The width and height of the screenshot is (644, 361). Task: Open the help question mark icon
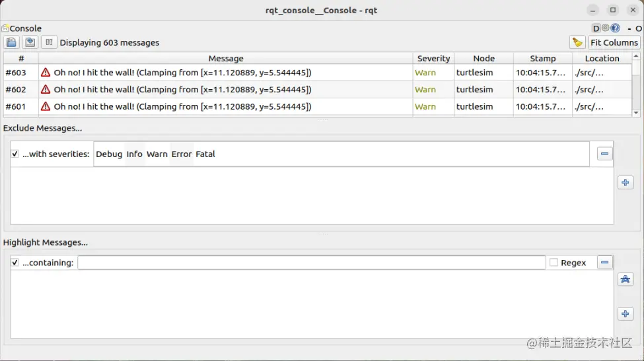coord(615,28)
